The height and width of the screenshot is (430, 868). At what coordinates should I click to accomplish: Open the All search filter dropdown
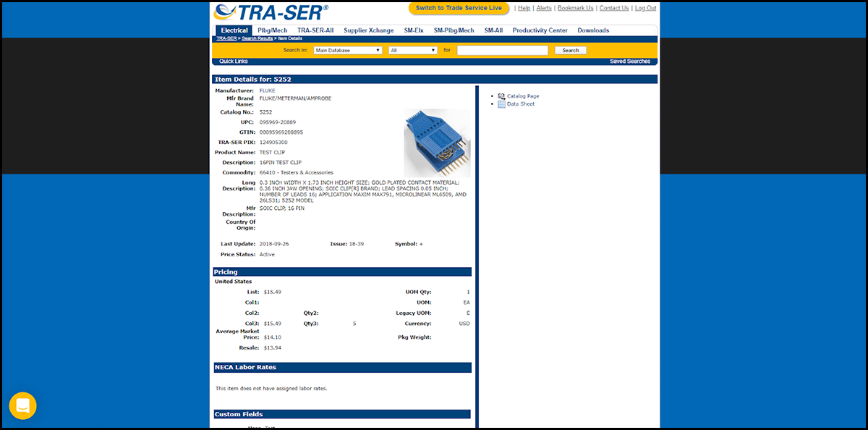413,51
